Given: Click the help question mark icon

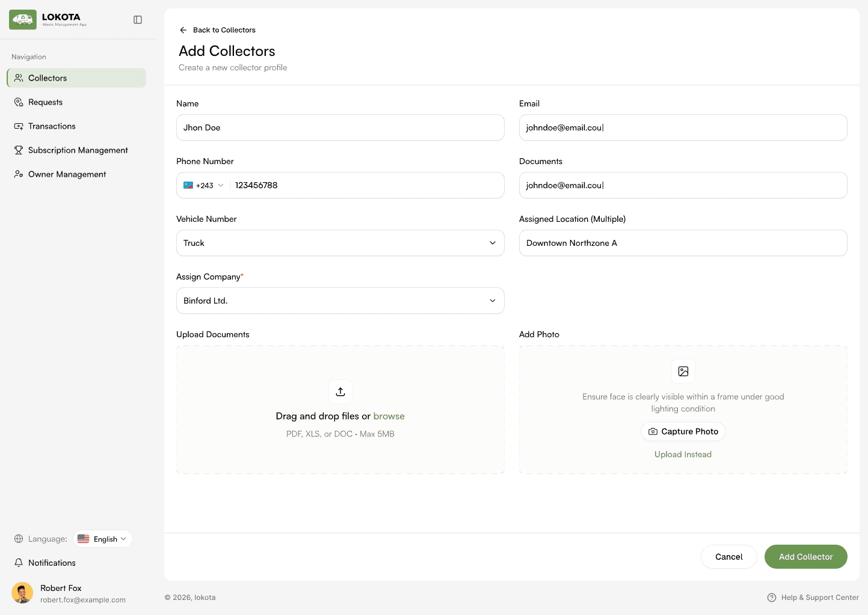Looking at the screenshot, I should tap(772, 598).
